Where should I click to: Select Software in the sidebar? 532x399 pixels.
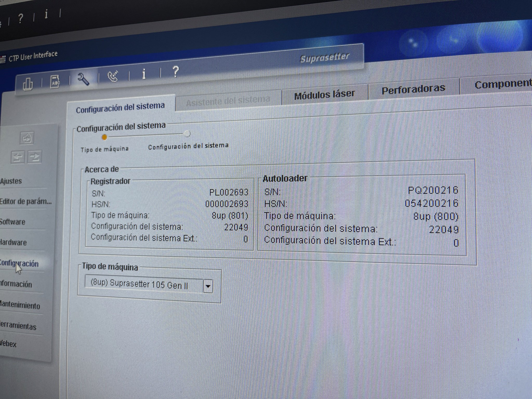click(13, 222)
